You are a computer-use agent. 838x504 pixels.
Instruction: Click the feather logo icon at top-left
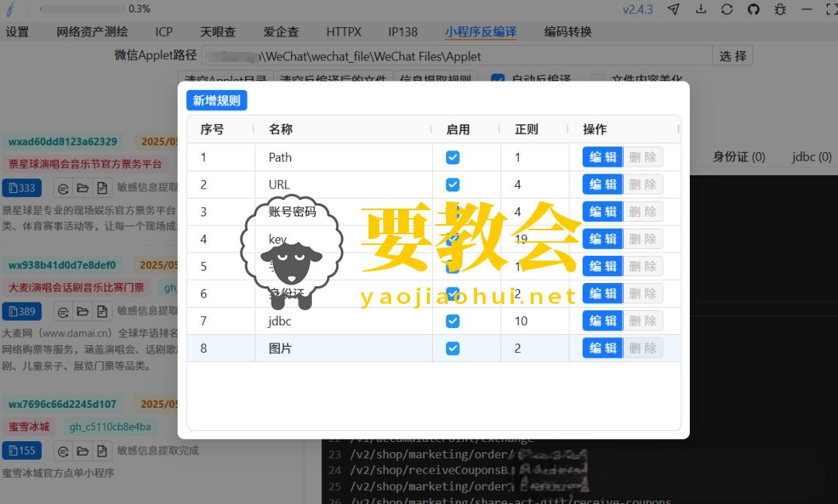[11, 9]
